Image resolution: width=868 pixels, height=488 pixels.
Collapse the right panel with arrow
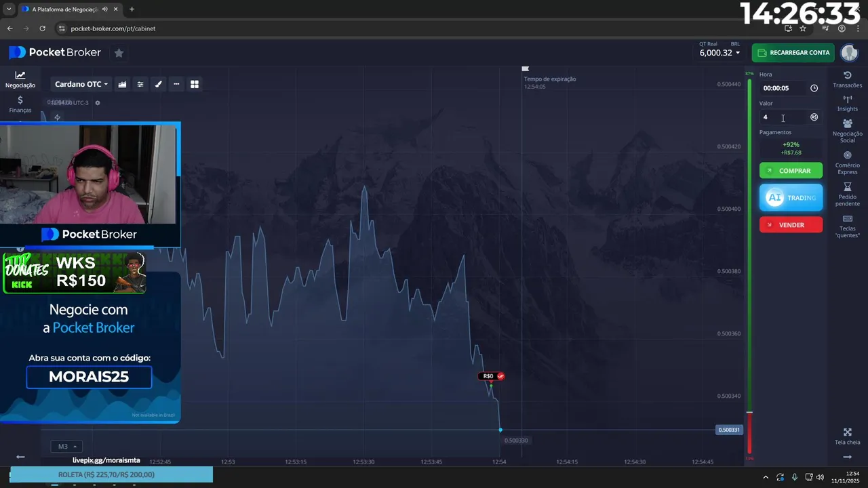pyautogui.click(x=848, y=457)
